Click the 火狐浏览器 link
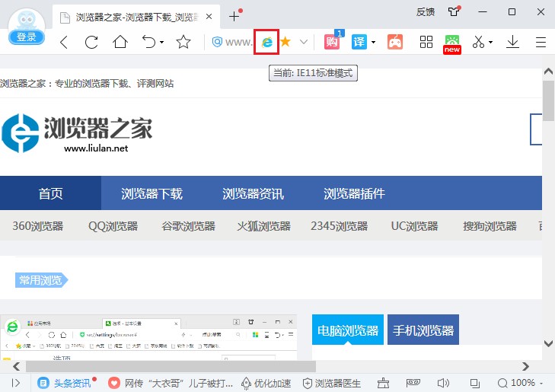The width and height of the screenshot is (555, 392). [x=263, y=226]
